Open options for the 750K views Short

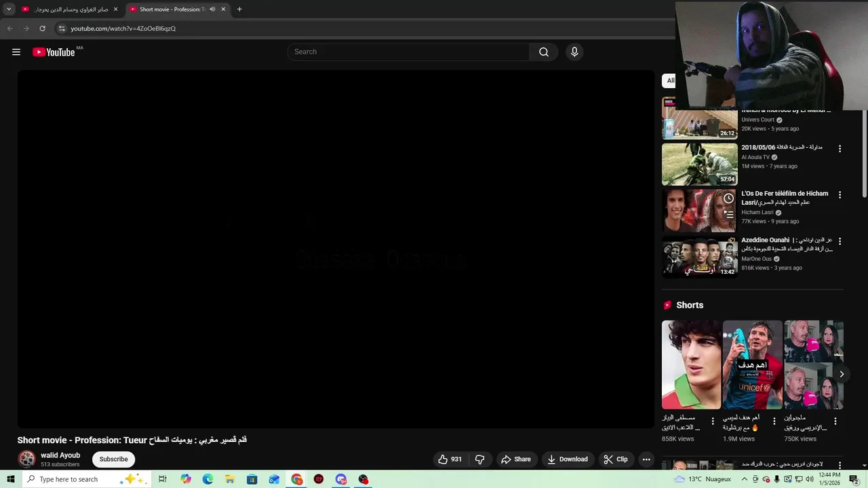click(835, 422)
